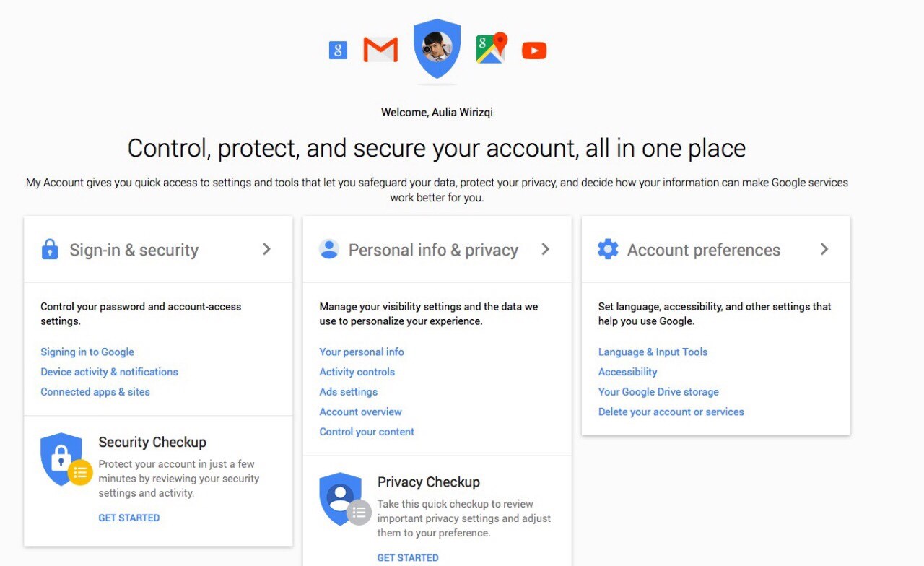Open Device activity & notifications link
Screen dimensions: 924x566
coord(109,372)
